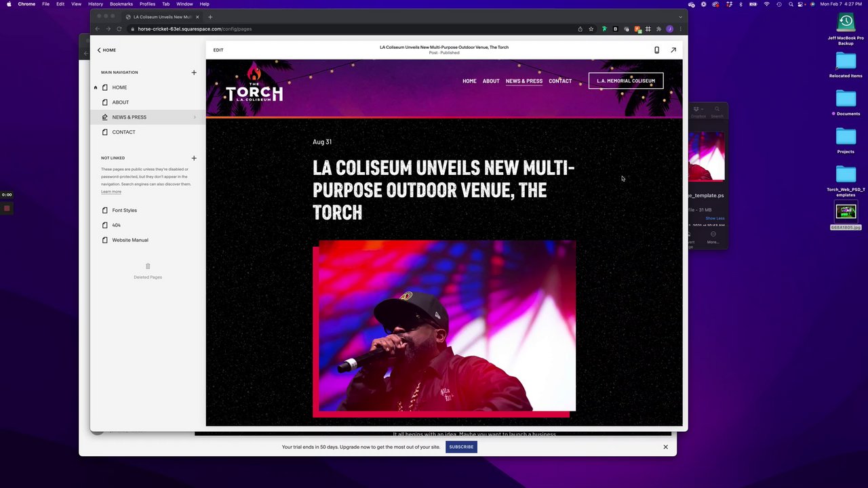Click the Aug 31 post date
This screenshot has width=868, height=488.
[322, 142]
